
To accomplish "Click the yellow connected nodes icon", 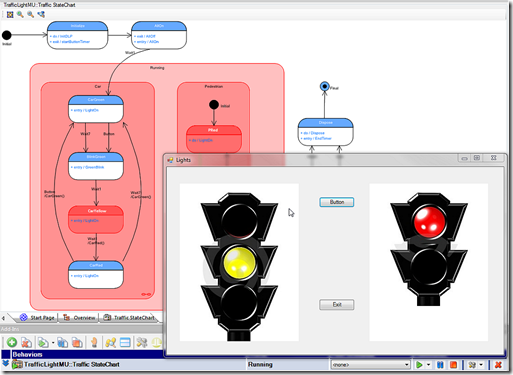I will tap(110, 342).
